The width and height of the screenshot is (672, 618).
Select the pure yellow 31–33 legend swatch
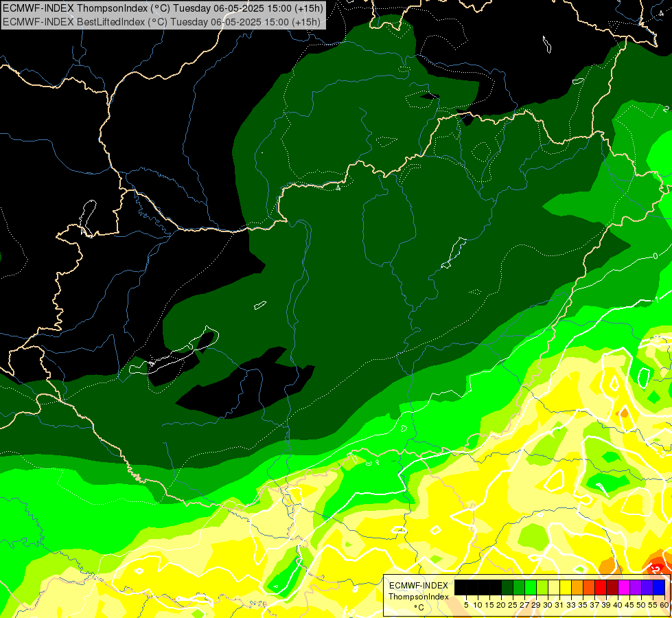pyautogui.click(x=566, y=587)
